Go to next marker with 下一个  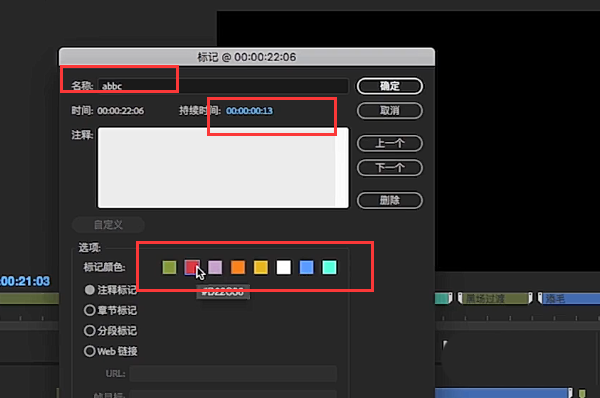tap(390, 168)
